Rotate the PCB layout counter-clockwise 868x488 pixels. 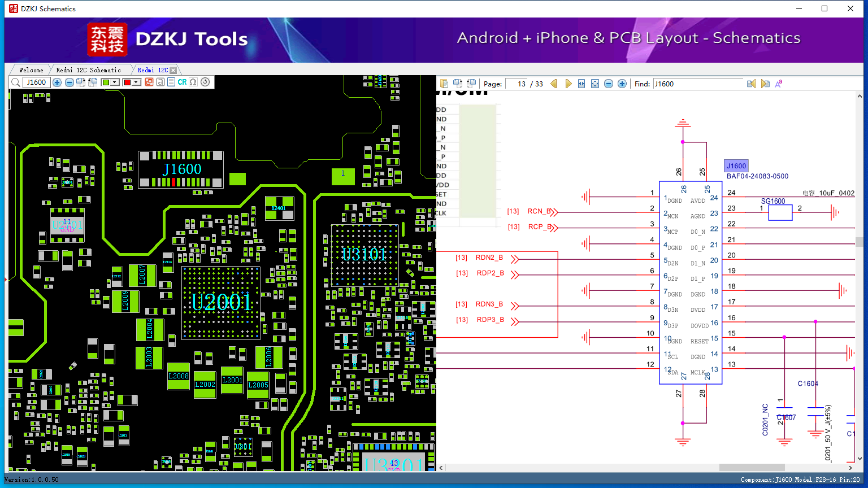pos(93,82)
